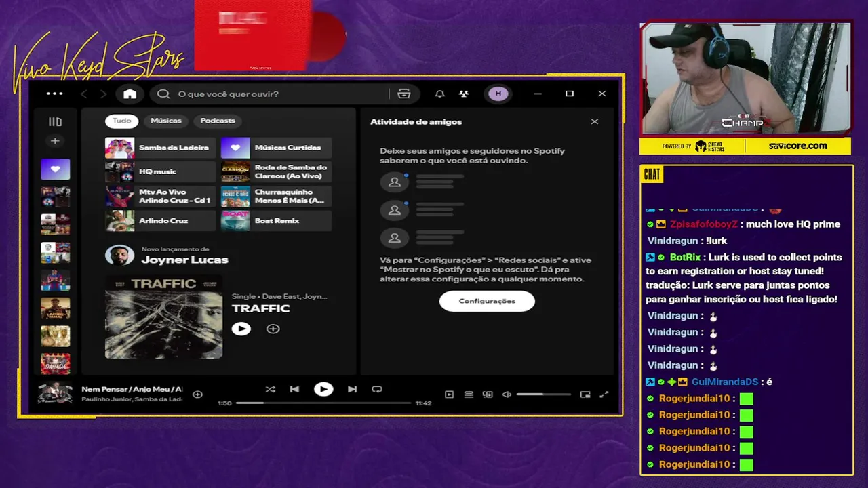Viewport: 868px width, 488px height.
Task: Add the current song to Liked Songs
Action: click(197, 394)
